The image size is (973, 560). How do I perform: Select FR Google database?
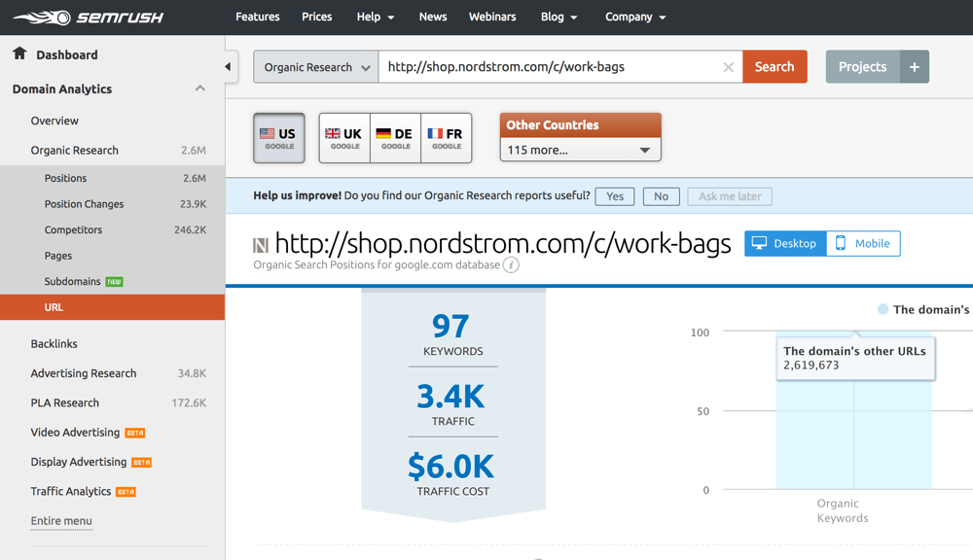point(447,138)
